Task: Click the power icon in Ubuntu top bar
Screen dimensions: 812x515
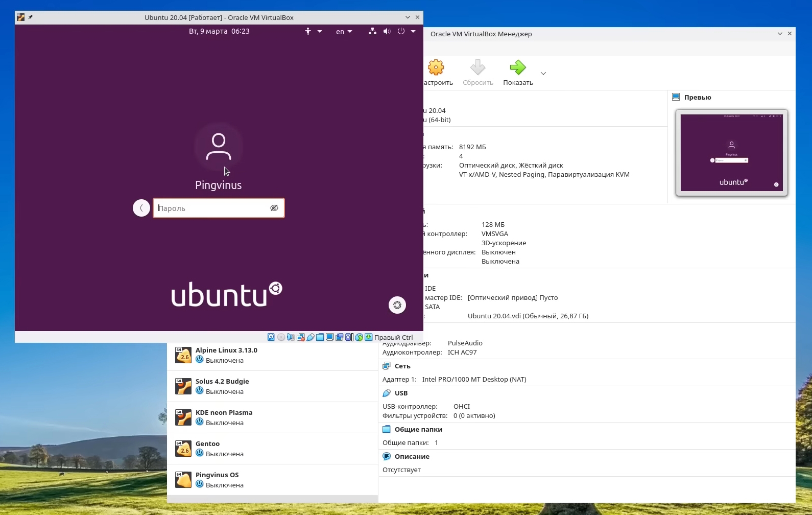Action: tap(401, 31)
